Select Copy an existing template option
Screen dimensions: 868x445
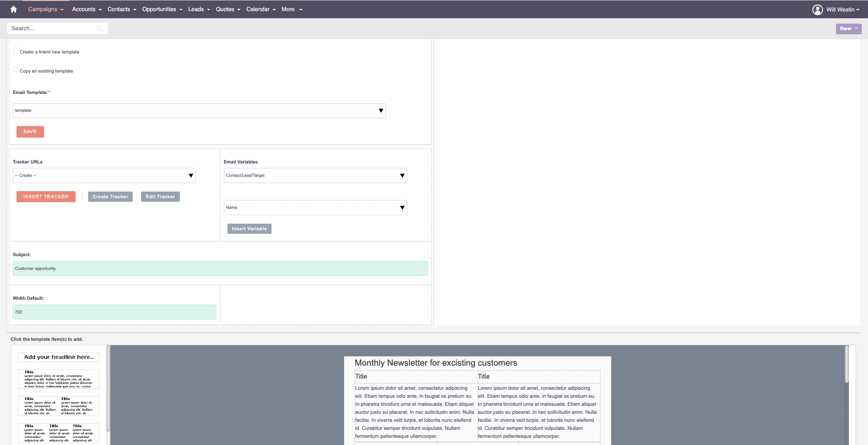pyautogui.click(x=16, y=69)
